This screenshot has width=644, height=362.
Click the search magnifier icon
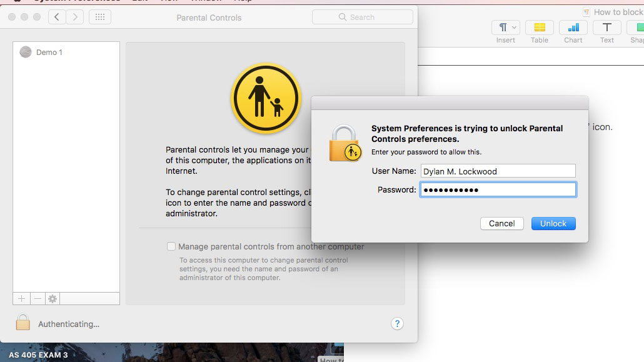click(x=343, y=17)
